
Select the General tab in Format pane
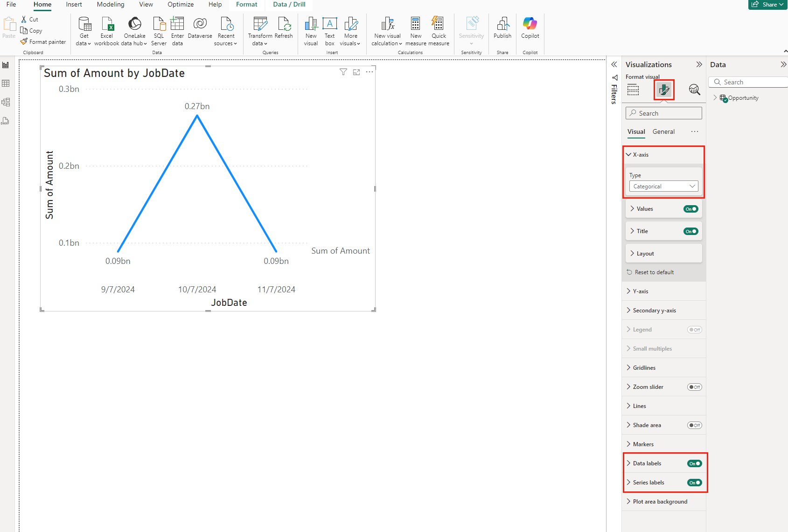663,131
